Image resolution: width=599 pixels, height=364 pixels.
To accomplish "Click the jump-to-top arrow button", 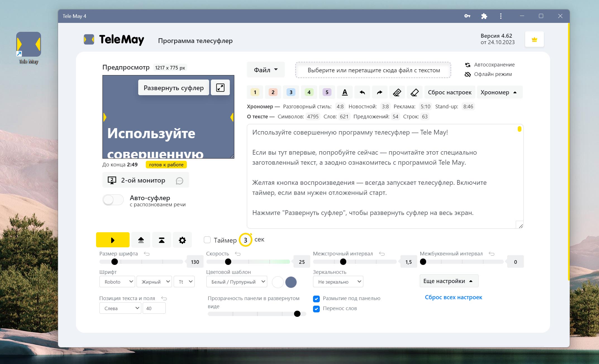I will (x=162, y=240).
